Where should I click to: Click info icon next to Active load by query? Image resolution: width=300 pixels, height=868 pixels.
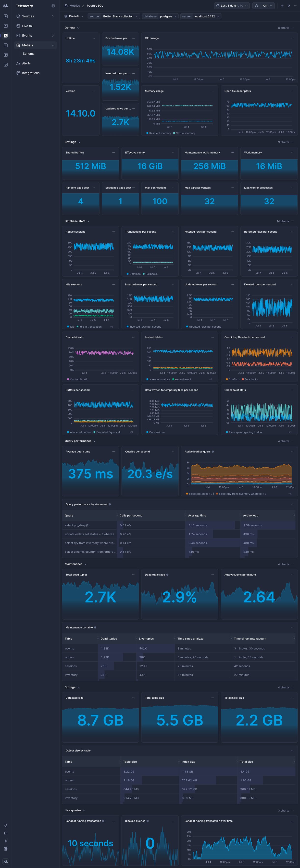(x=213, y=452)
